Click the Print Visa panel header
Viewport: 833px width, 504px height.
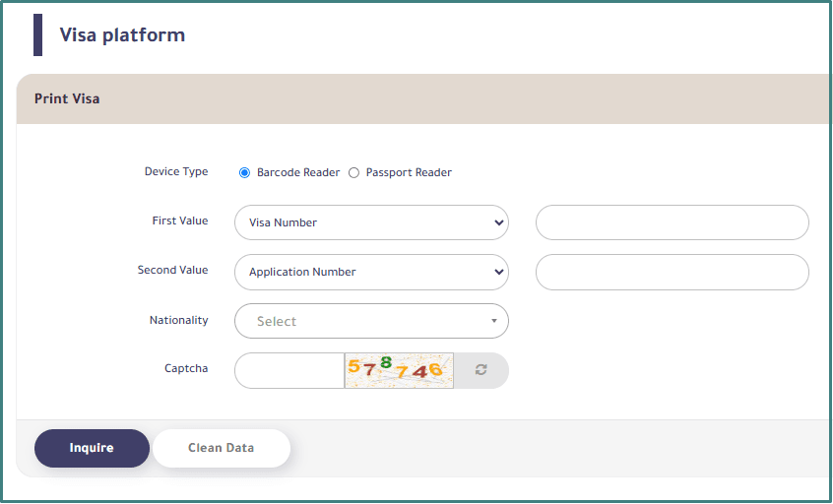point(67,99)
